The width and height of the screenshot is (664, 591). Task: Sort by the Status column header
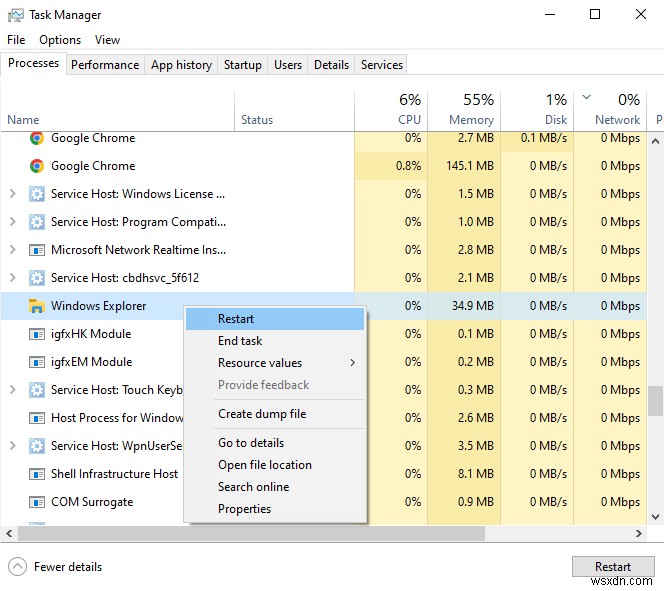(294, 110)
